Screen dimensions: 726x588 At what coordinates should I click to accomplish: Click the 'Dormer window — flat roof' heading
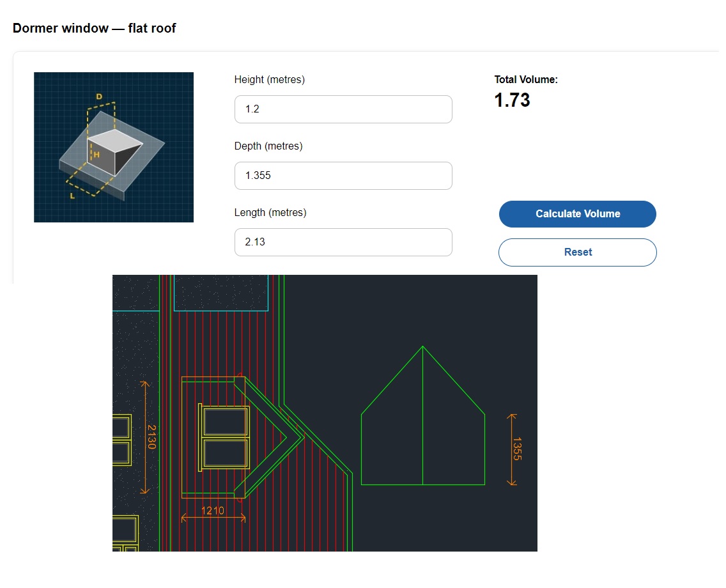click(95, 28)
